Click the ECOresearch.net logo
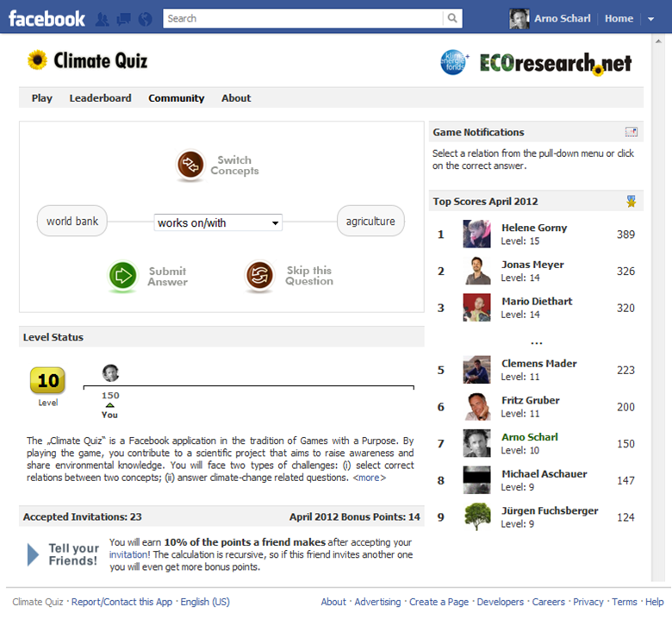Image resolution: width=672 pixels, height=619 pixels. tap(556, 64)
